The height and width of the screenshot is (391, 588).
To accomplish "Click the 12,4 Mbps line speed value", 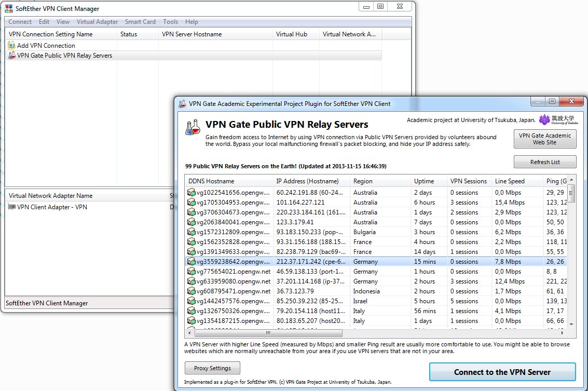I will click(x=510, y=281).
